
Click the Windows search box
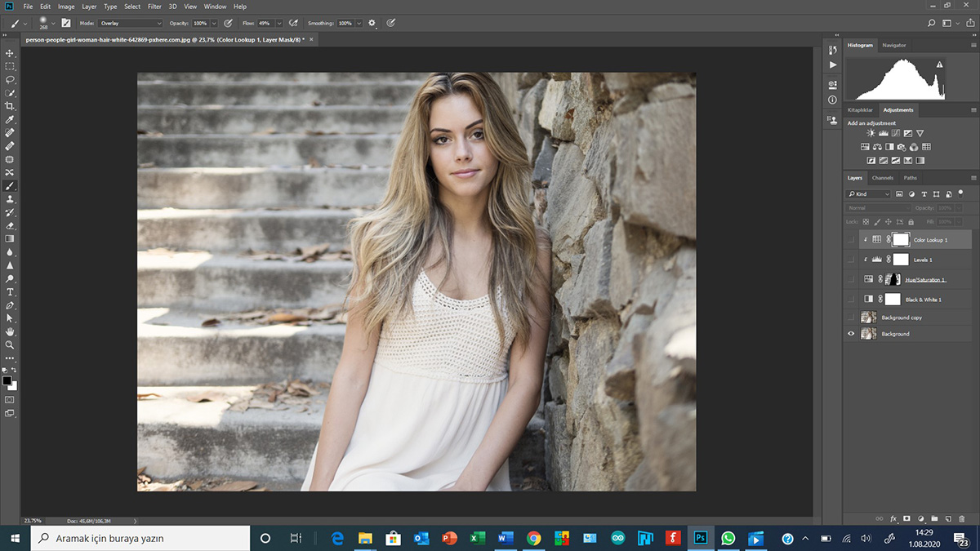pos(140,539)
